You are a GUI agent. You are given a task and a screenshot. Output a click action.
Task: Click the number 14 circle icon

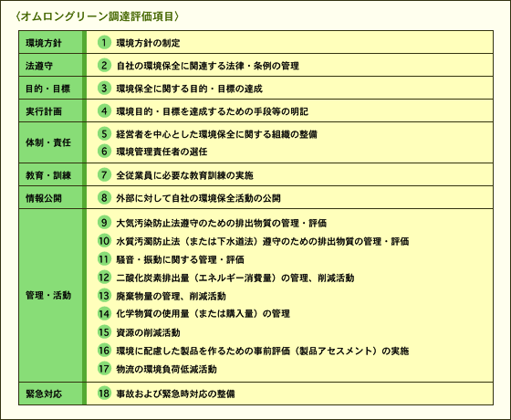[x=104, y=314]
